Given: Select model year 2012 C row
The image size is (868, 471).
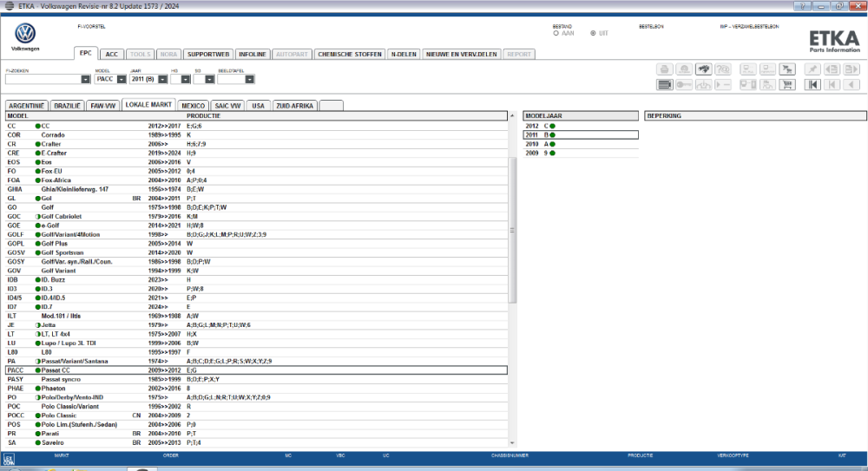Looking at the screenshot, I should click(x=581, y=126).
